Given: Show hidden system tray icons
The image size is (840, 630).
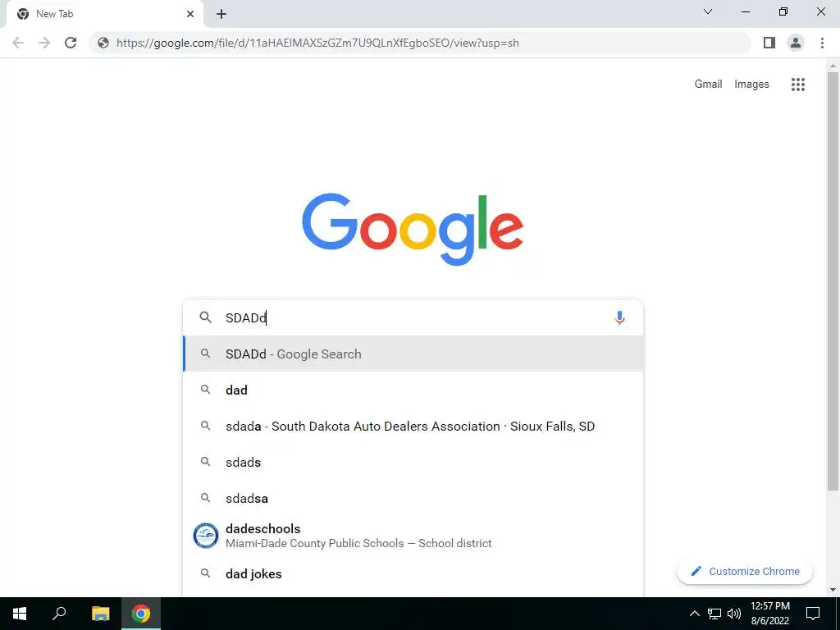Looking at the screenshot, I should tap(694, 614).
